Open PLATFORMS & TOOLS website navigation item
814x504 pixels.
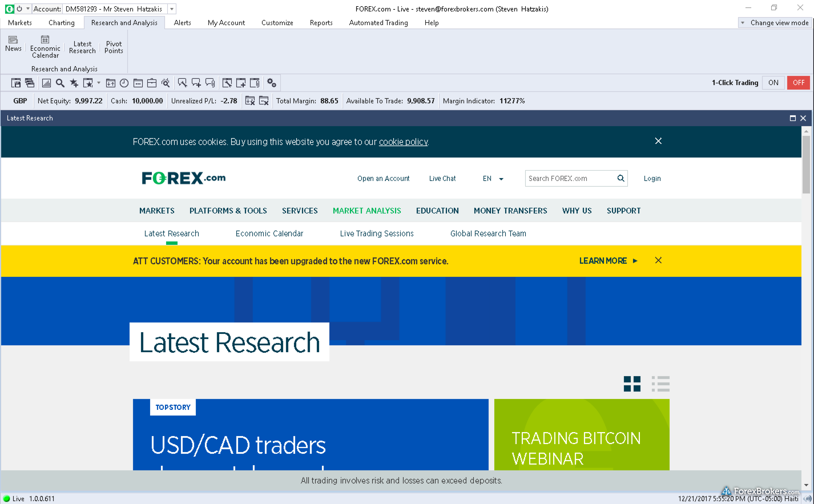tap(228, 211)
